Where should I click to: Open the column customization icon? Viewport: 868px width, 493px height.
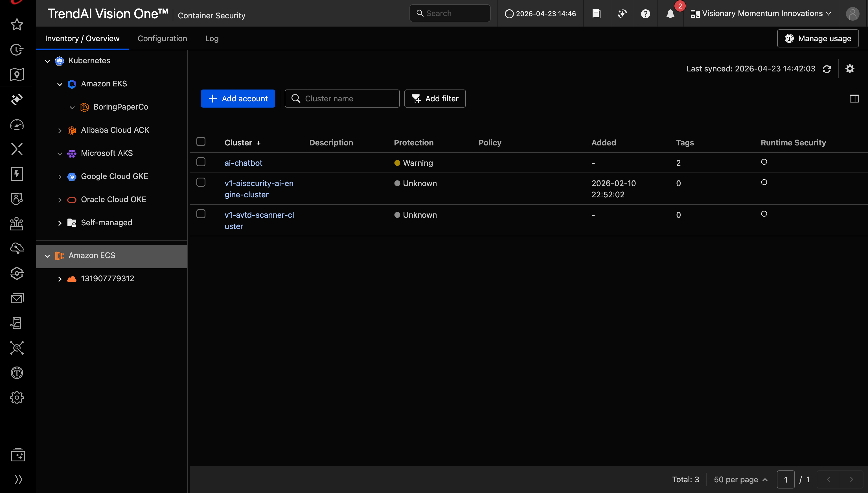854,99
